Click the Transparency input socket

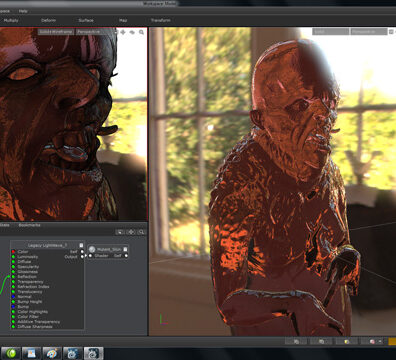13,282
